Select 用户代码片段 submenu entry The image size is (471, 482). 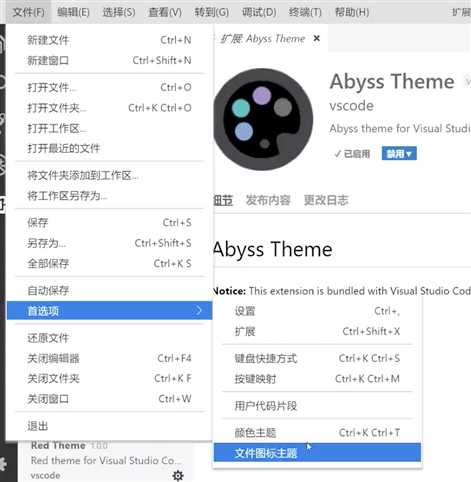click(317, 406)
